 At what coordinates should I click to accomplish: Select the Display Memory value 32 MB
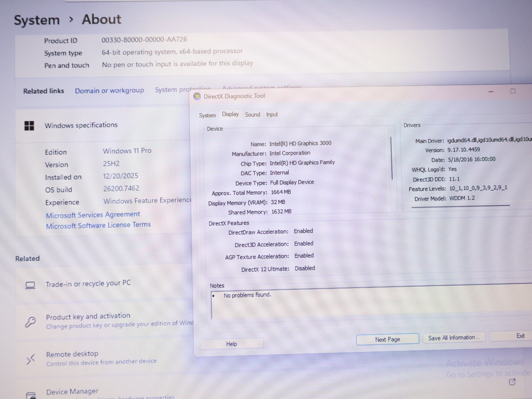[278, 202]
